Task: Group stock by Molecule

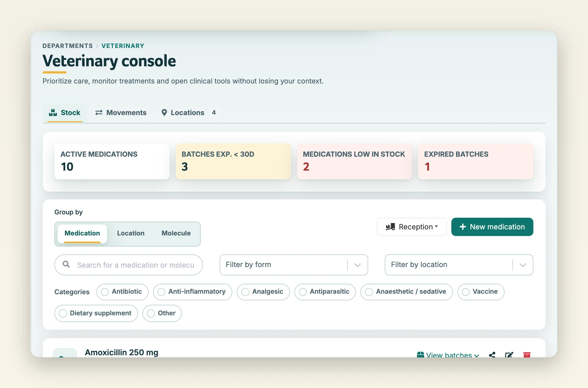Action: click(x=176, y=234)
